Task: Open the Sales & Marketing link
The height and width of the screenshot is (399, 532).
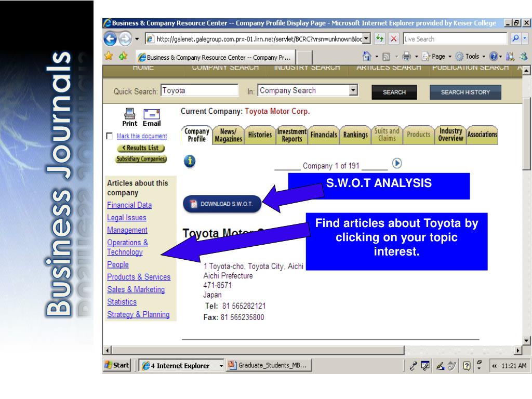Action: tap(136, 289)
